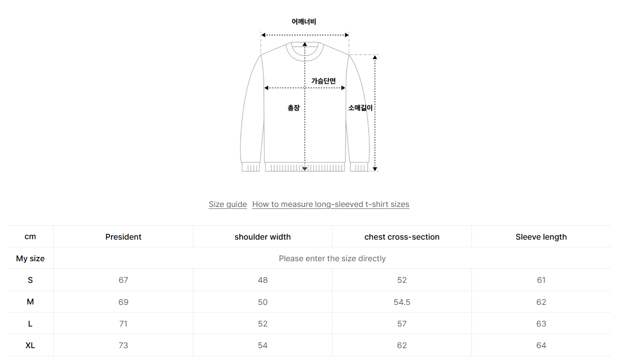Image resolution: width=619 pixels, height=364 pixels.
Task: Select the L size row label
Action: 30,324
